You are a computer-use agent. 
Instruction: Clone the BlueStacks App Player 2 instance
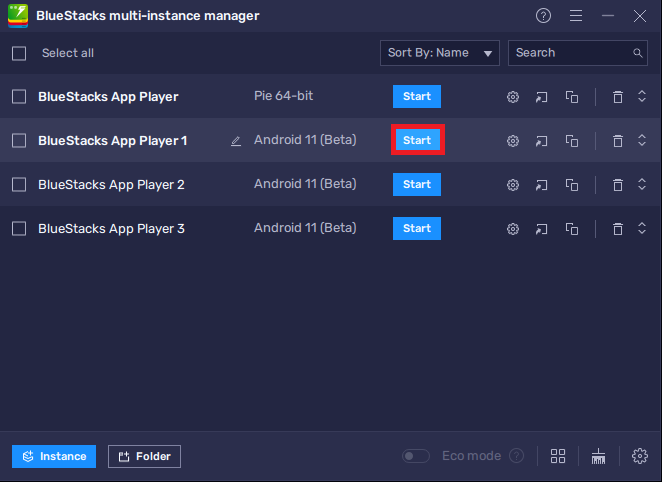click(572, 185)
